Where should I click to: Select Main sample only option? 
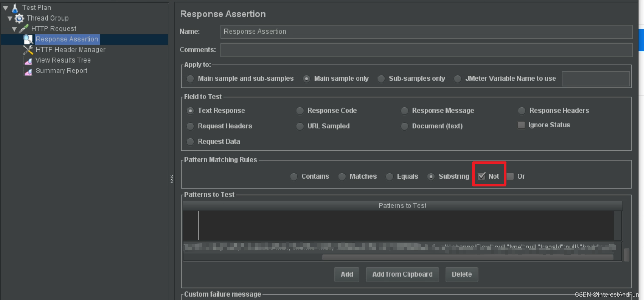(x=306, y=79)
